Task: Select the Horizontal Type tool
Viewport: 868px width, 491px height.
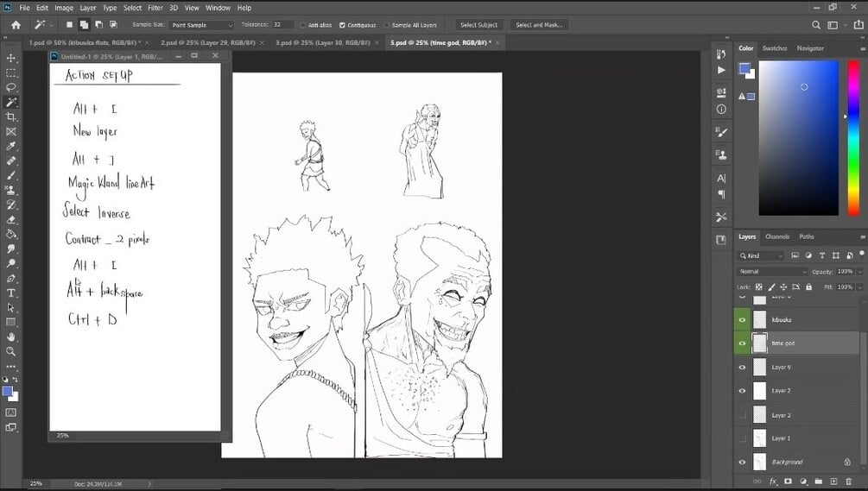Action: (10, 293)
